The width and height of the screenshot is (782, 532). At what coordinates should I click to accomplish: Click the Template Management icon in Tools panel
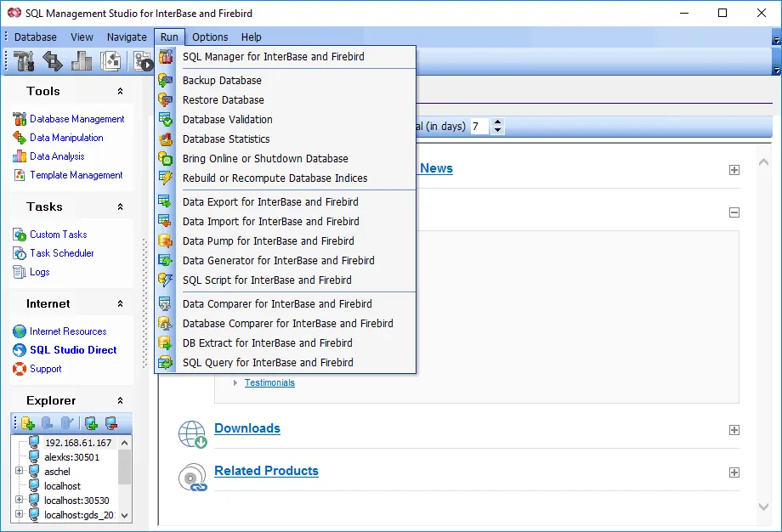click(20, 175)
